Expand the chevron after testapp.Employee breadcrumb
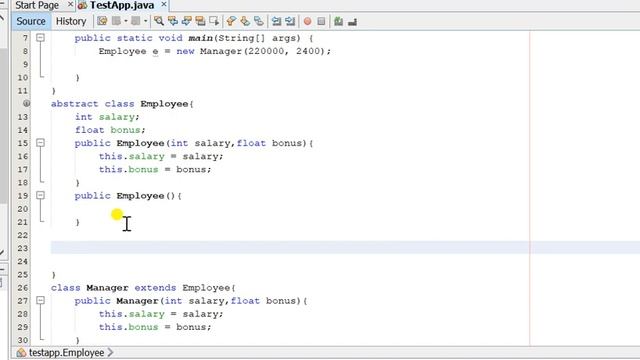 [x=110, y=353]
